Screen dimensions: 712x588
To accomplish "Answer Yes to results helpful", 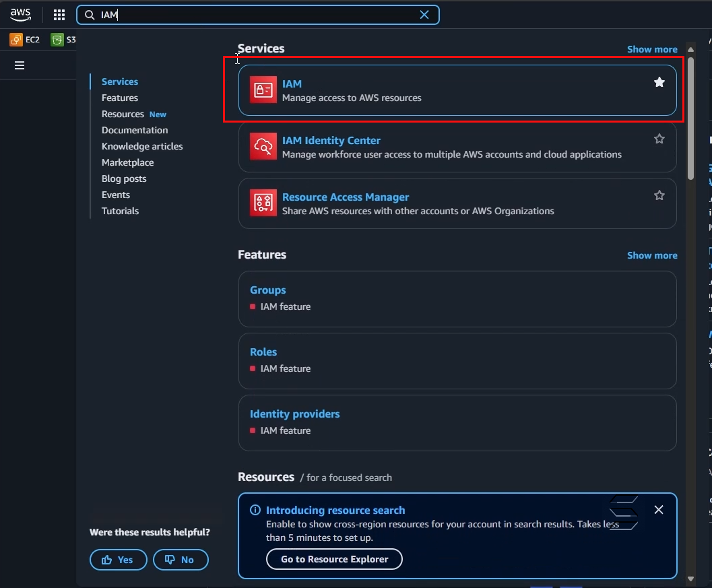I will tap(118, 560).
